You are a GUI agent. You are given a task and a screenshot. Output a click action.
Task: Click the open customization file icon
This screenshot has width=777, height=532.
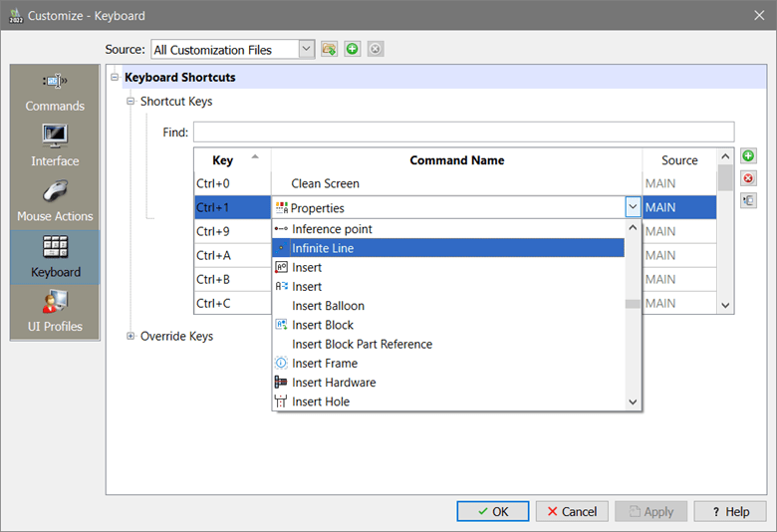pos(329,49)
